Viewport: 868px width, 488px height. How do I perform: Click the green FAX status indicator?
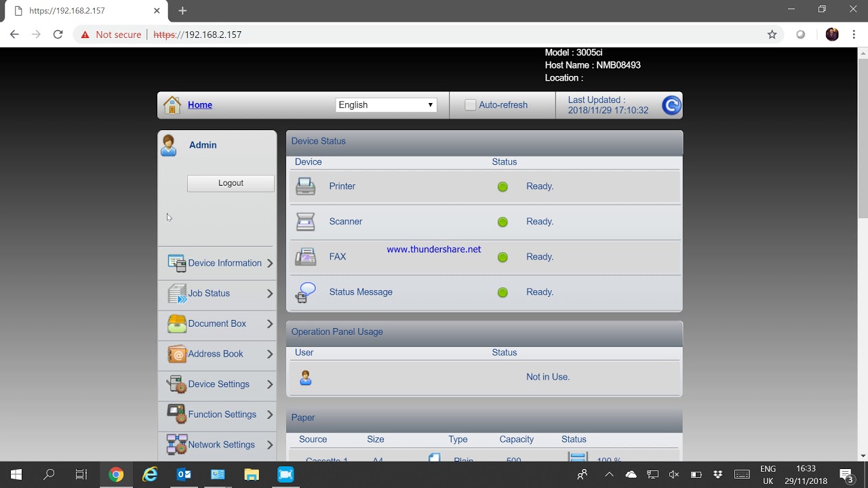click(502, 257)
